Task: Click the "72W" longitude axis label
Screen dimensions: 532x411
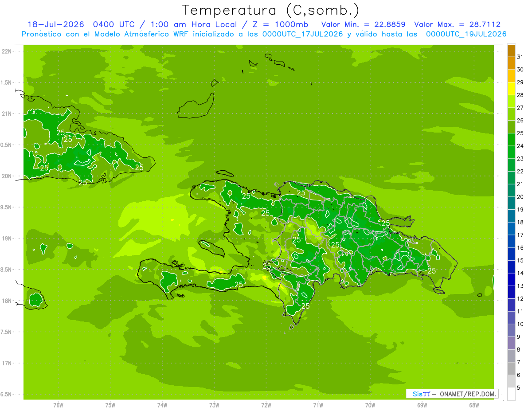Action: pyautogui.click(x=266, y=405)
